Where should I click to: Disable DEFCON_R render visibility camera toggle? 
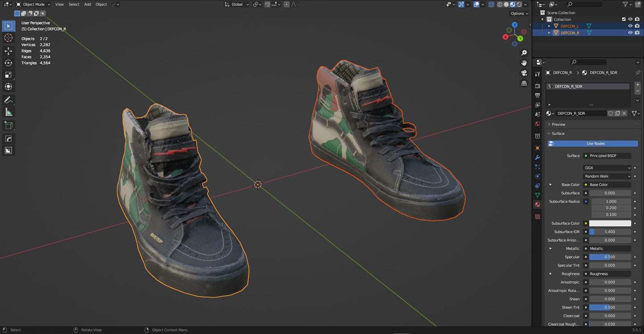(x=638, y=33)
